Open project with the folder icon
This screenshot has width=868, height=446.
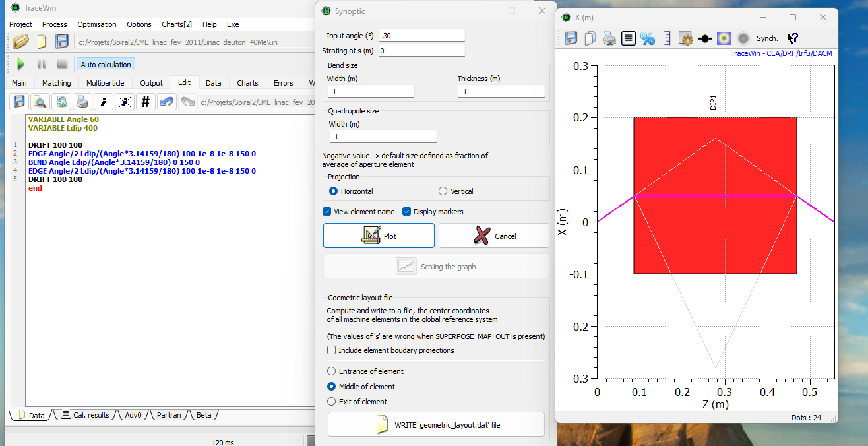pyautogui.click(x=20, y=42)
